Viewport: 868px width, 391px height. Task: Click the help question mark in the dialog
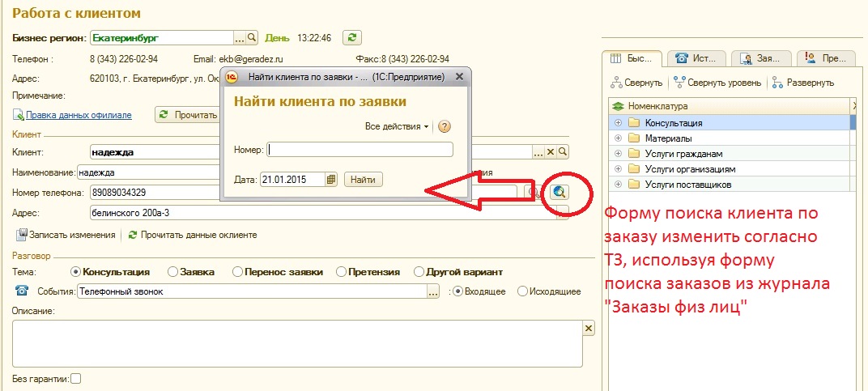coord(445,126)
